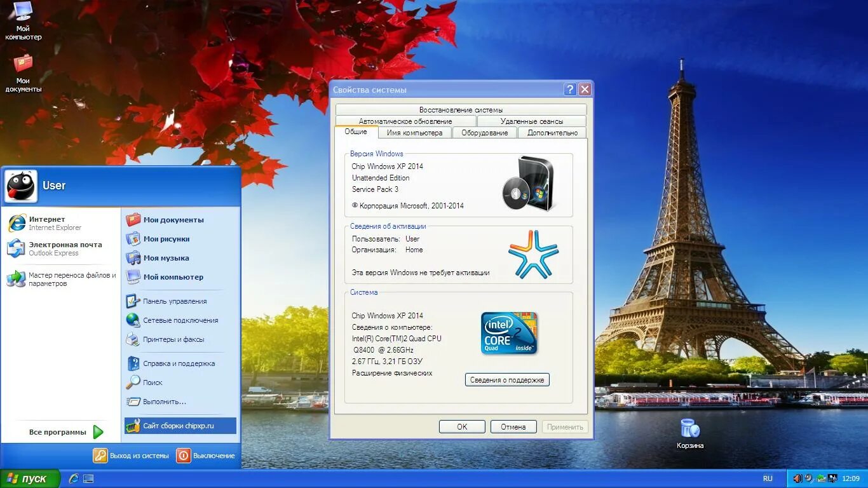Viewport: 868px width, 488px height.
Task: Click the OK button in Свойства системы
Action: coord(462,427)
